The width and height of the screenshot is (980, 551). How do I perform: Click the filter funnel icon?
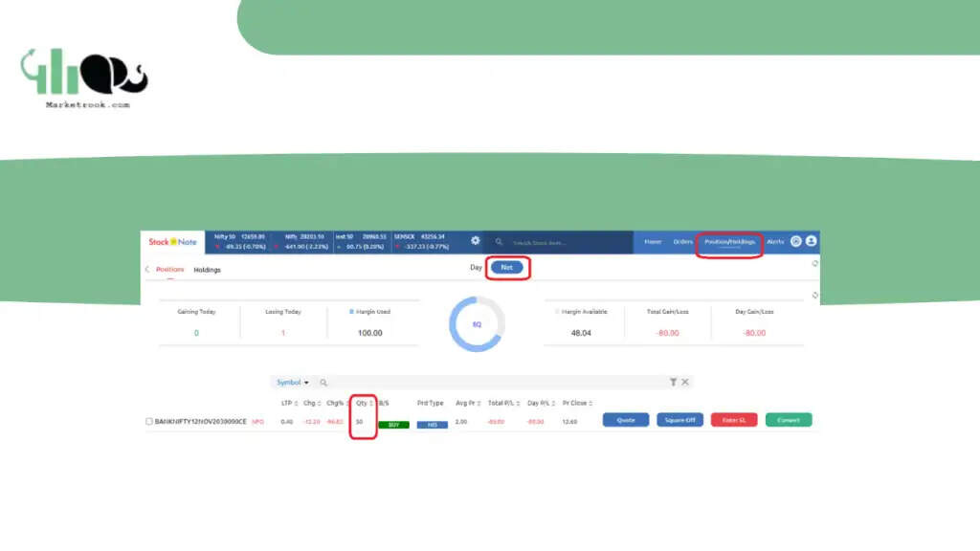[673, 382]
